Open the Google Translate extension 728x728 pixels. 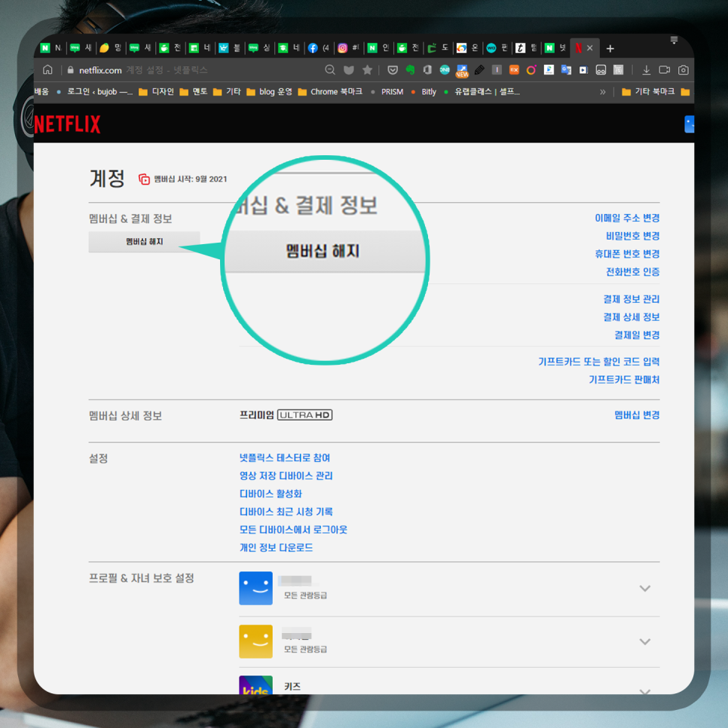[566, 69]
